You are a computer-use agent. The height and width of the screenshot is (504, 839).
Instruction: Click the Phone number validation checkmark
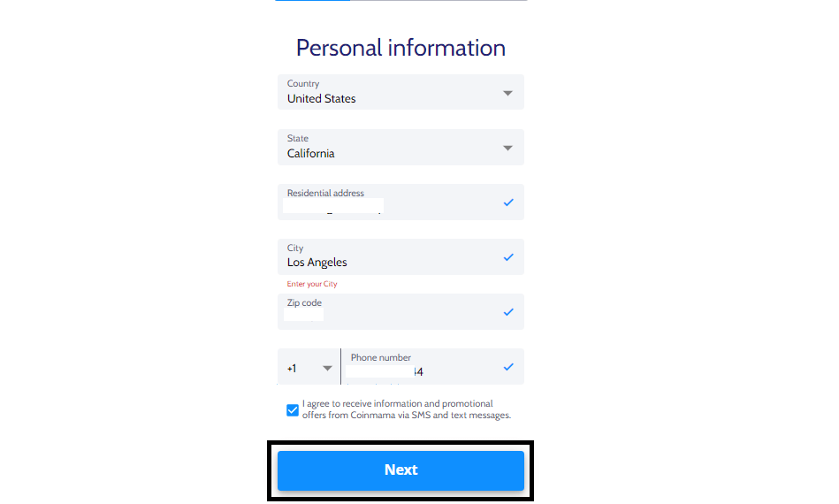tap(508, 367)
